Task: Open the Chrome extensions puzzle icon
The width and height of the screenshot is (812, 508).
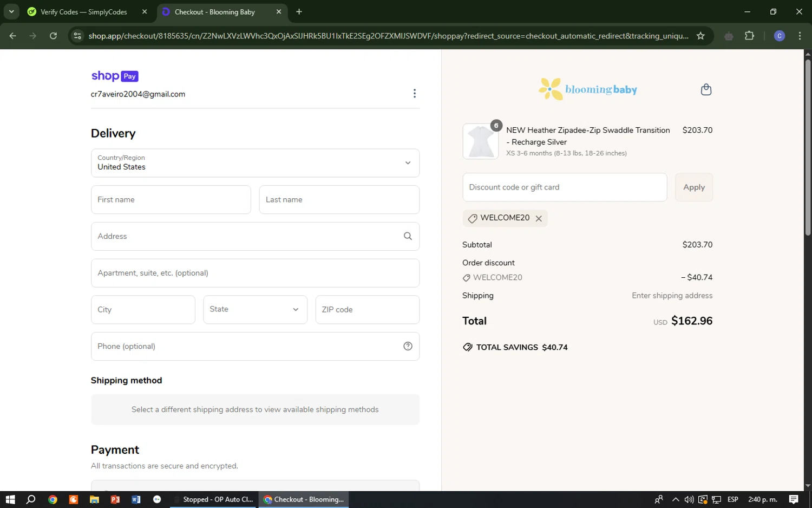Action: (x=749, y=36)
